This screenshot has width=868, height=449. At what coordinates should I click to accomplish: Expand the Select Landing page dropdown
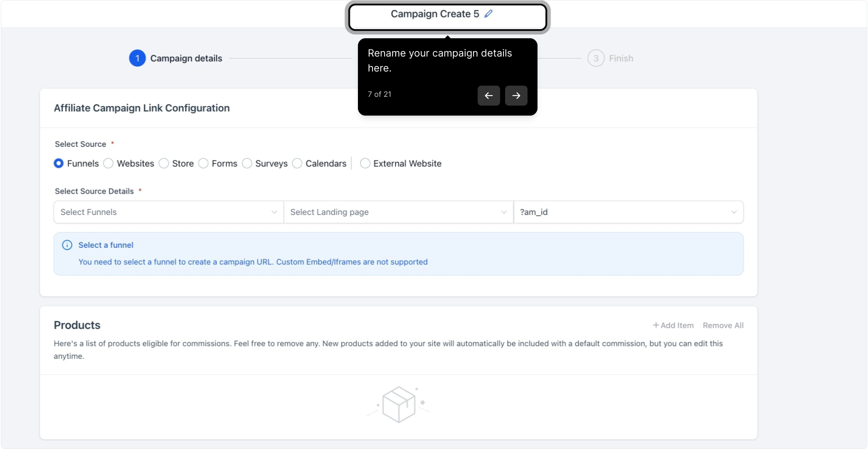pyautogui.click(x=399, y=212)
